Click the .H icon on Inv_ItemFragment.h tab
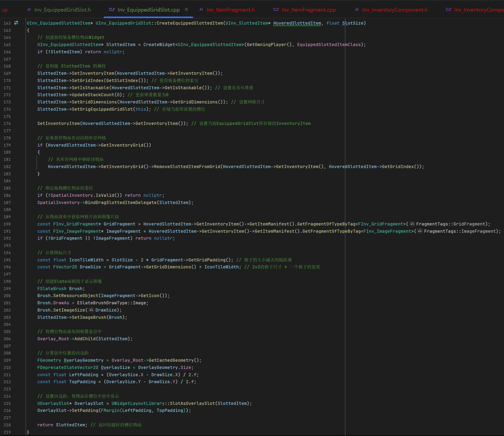The height and width of the screenshot is (436, 504). [x=201, y=10]
